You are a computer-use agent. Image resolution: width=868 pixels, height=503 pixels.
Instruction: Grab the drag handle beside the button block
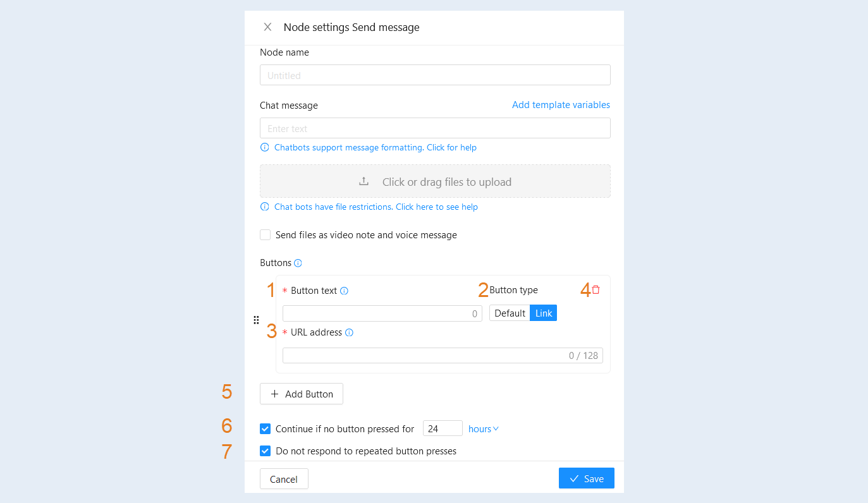[256, 320]
